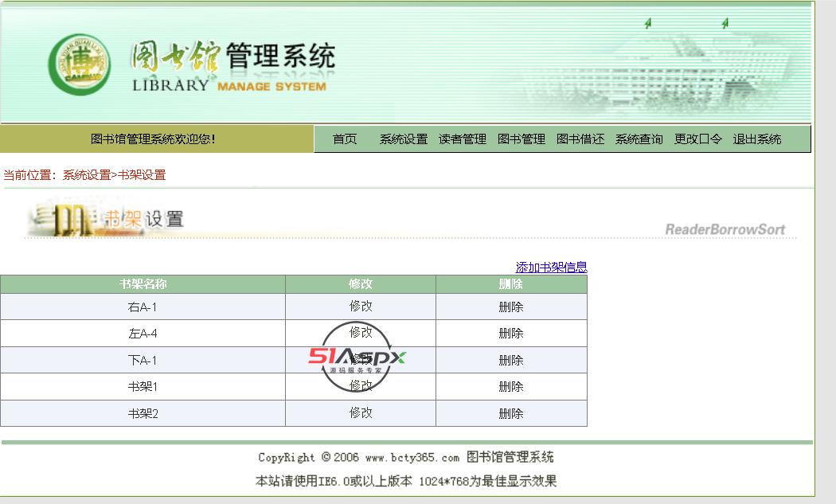
Task: Open the 系统查询 menu
Action: [x=639, y=139]
